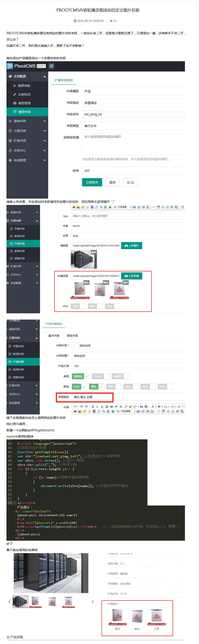Viewport: 199px width, 644px height.
Task: Click the next arrow of product gallery
Action: click(x=93, y=601)
